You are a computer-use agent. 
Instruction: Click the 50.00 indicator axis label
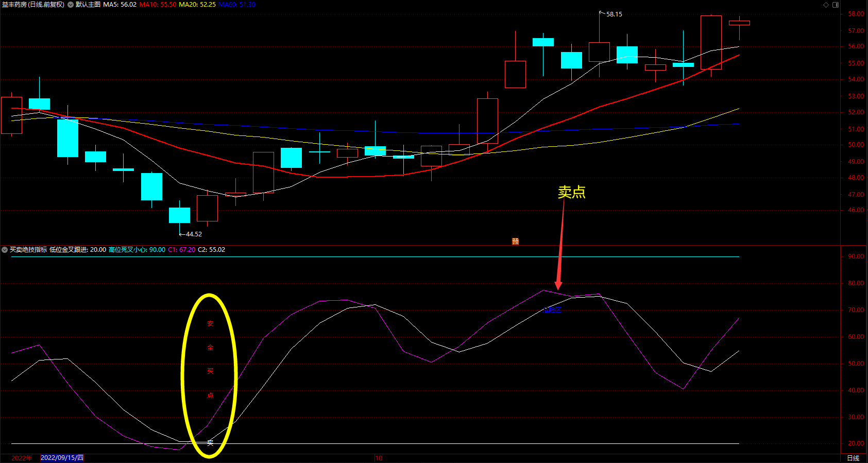pyautogui.click(x=856, y=364)
